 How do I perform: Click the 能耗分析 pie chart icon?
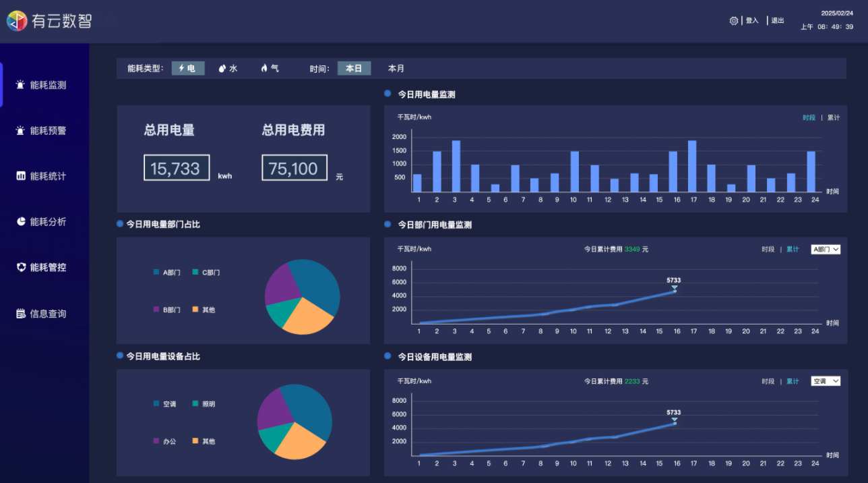20,222
